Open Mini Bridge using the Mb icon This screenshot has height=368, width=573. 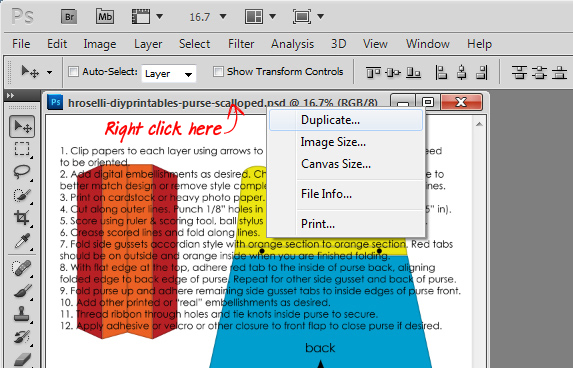click(x=105, y=17)
